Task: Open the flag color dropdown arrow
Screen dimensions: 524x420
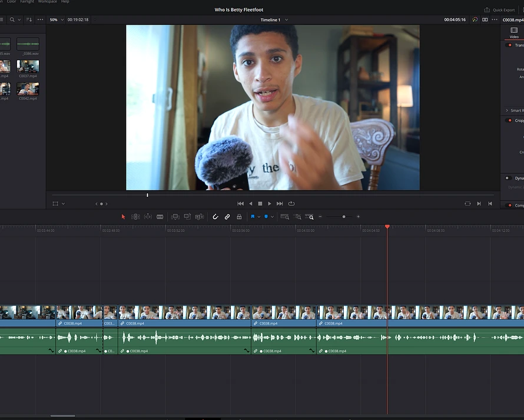Action: [259, 217]
